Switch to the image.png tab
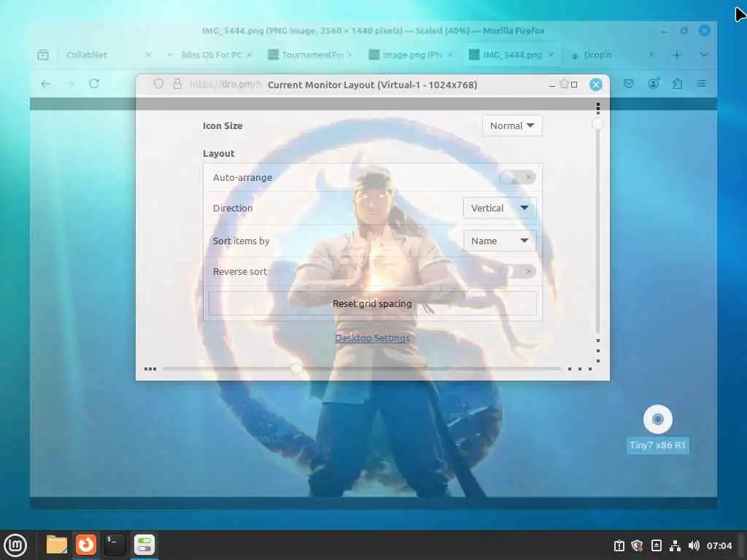This screenshot has width=747, height=560. tap(413, 55)
